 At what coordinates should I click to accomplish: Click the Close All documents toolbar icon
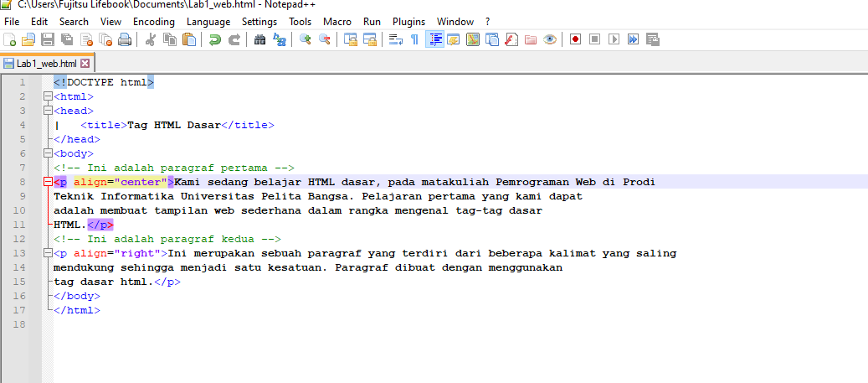pyautogui.click(x=105, y=39)
